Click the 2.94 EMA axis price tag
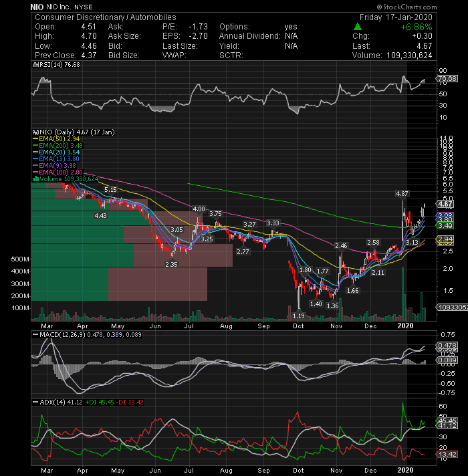This screenshot has width=468, height=476. point(445,239)
